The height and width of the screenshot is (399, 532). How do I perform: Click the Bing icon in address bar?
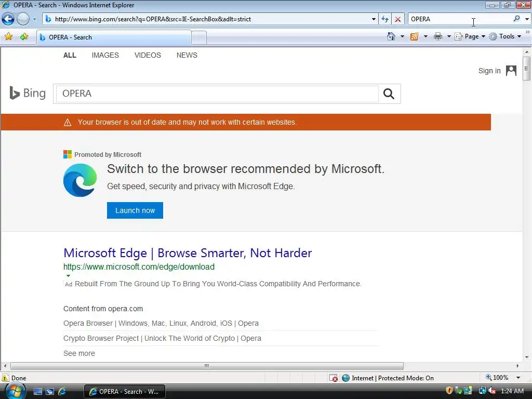[x=48, y=19]
